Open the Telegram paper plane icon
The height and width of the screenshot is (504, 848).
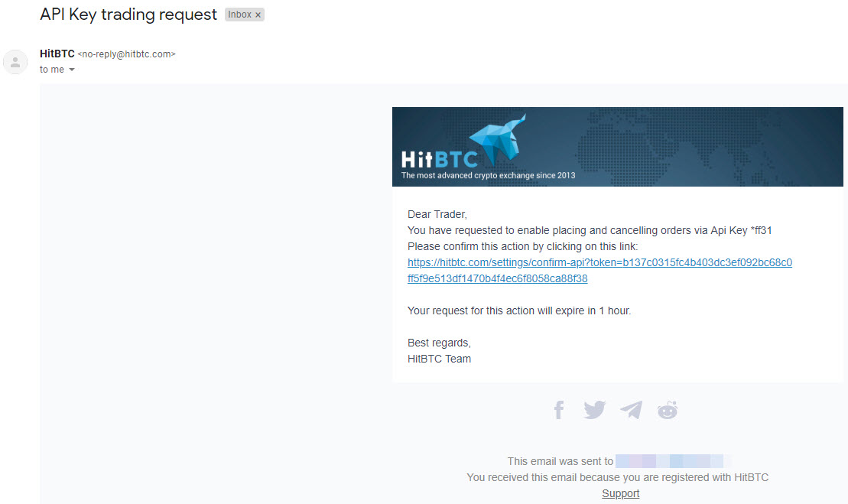pos(631,410)
